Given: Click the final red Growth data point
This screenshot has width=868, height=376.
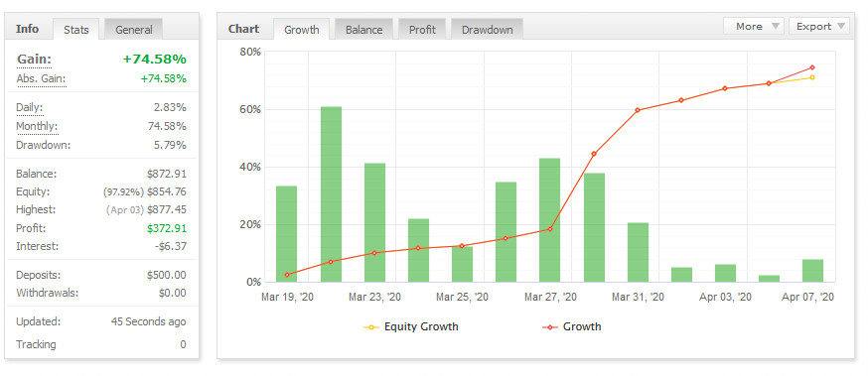Looking at the screenshot, I should pyautogui.click(x=812, y=67).
